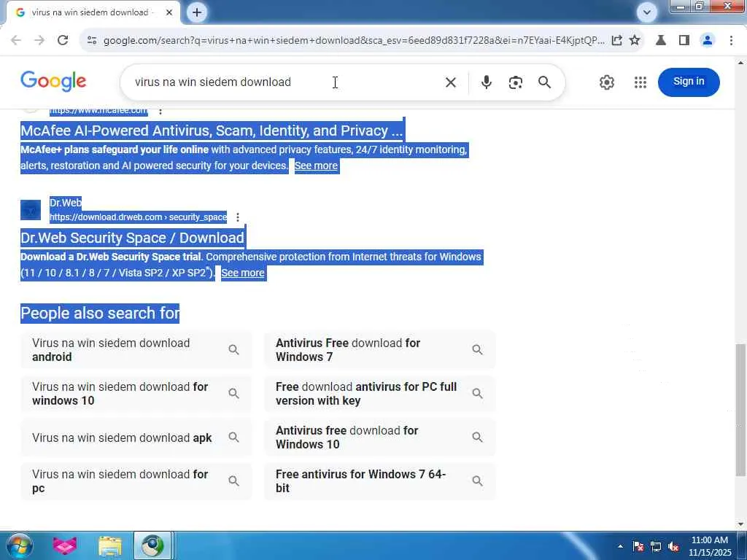
Task: Expand the tab search dropdown
Action: pyautogui.click(x=646, y=12)
